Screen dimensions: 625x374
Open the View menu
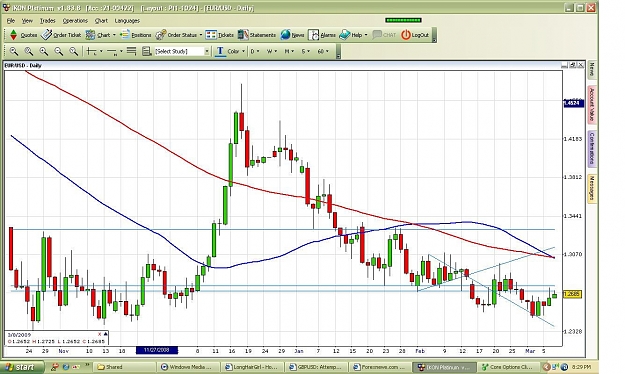pos(27,21)
